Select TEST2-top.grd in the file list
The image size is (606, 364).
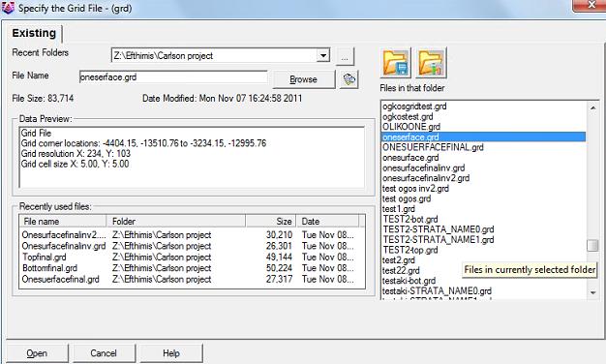(410, 250)
